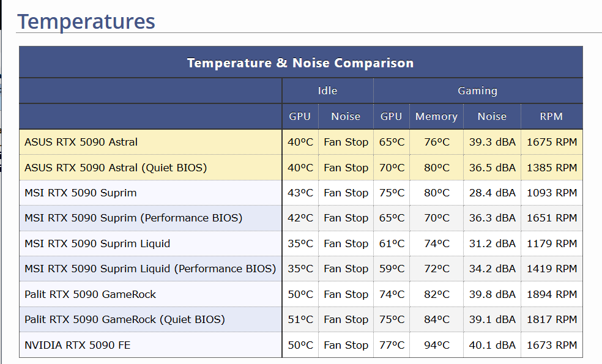Click the NVIDIA RTX 5090 FE row name
The width and height of the screenshot is (602, 364).
point(77,345)
